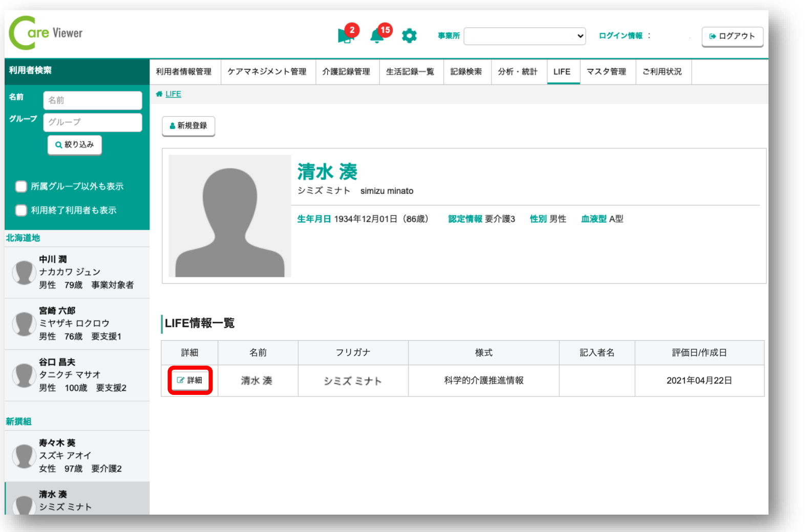Click the ログアウト button
This screenshot has width=812, height=532.
click(x=732, y=36)
